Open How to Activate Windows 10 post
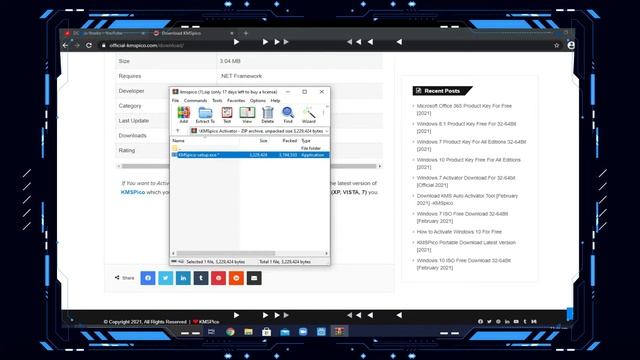The height and width of the screenshot is (360, 640). 459,231
